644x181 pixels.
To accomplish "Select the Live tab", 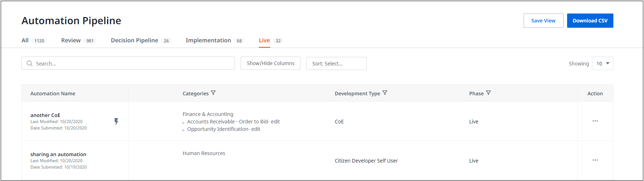I will (264, 40).
